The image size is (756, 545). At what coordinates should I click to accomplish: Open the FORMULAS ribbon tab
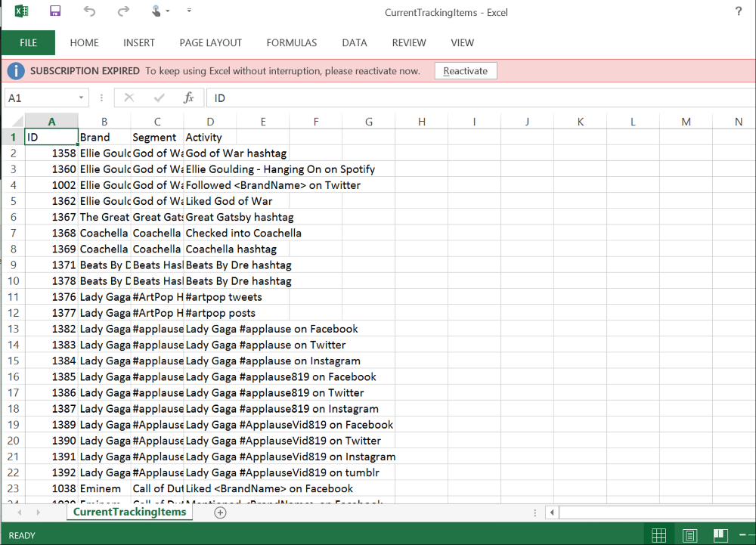(292, 43)
